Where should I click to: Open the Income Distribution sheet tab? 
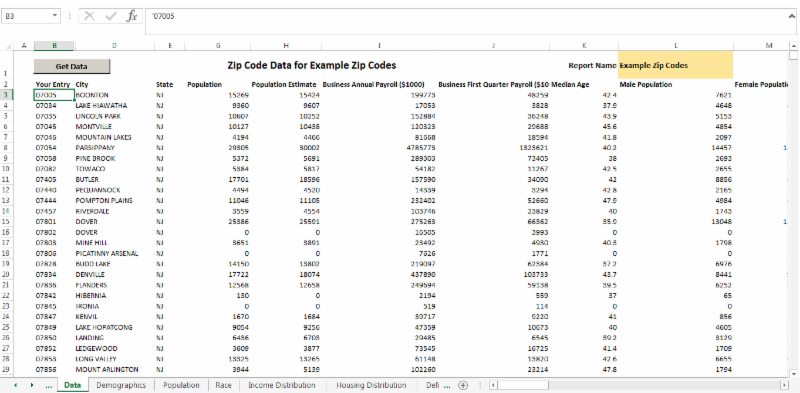pos(282,385)
